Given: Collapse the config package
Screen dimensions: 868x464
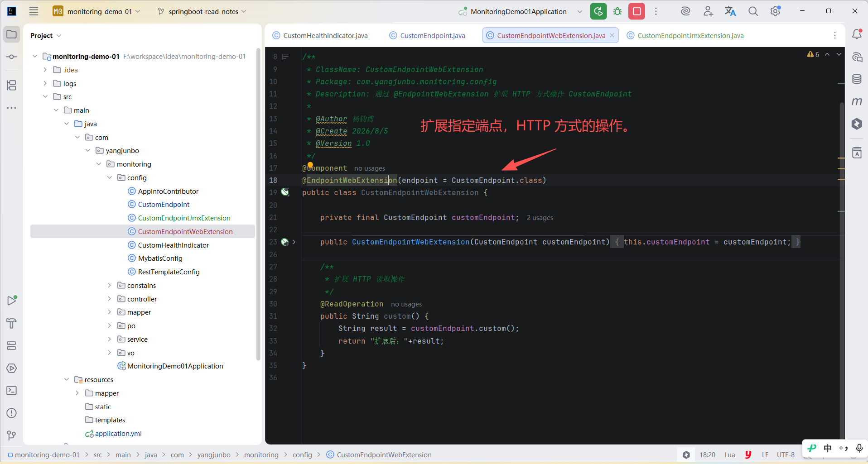Looking at the screenshot, I should pos(110,177).
